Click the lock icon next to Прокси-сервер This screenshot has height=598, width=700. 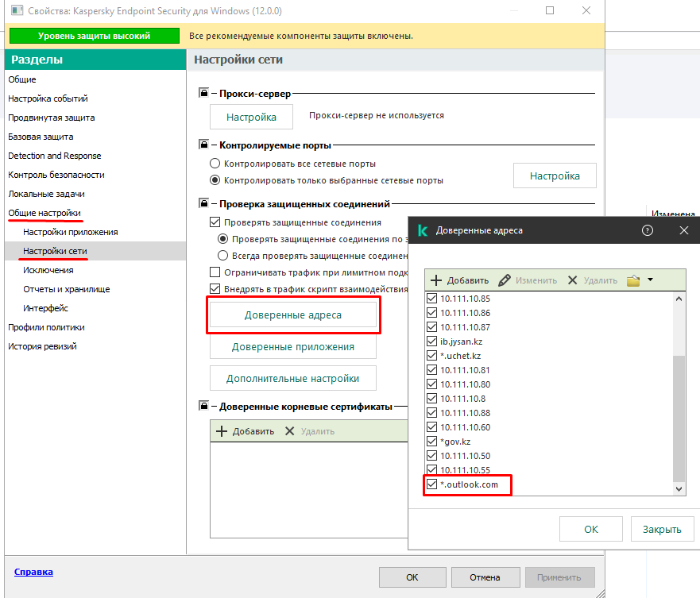tap(203, 93)
